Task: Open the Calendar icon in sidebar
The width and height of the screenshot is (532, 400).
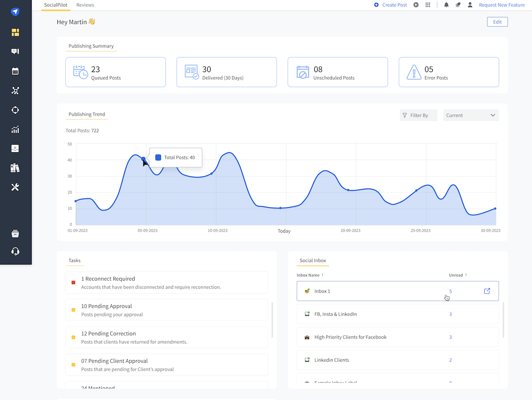Action: pos(15,71)
